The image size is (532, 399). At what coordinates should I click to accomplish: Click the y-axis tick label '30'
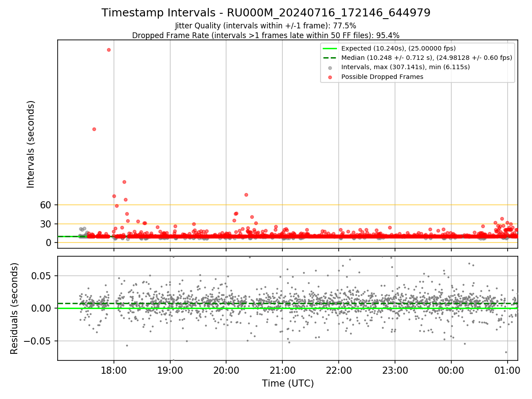coord(46,224)
